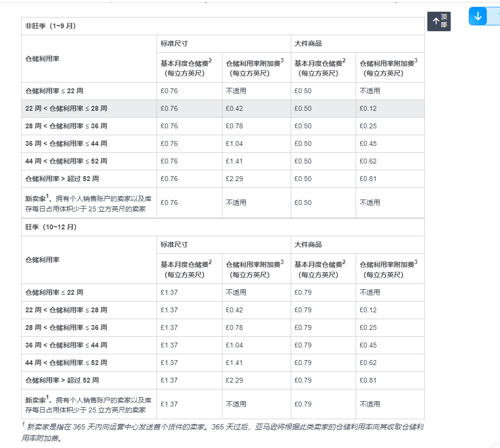Click the £0.50 large item base fee cell

[x=302, y=91]
